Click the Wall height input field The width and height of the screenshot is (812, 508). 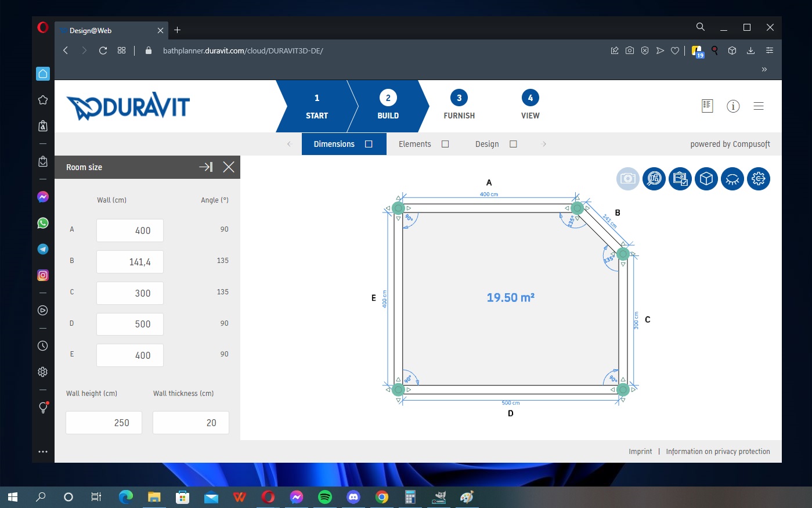click(x=104, y=423)
